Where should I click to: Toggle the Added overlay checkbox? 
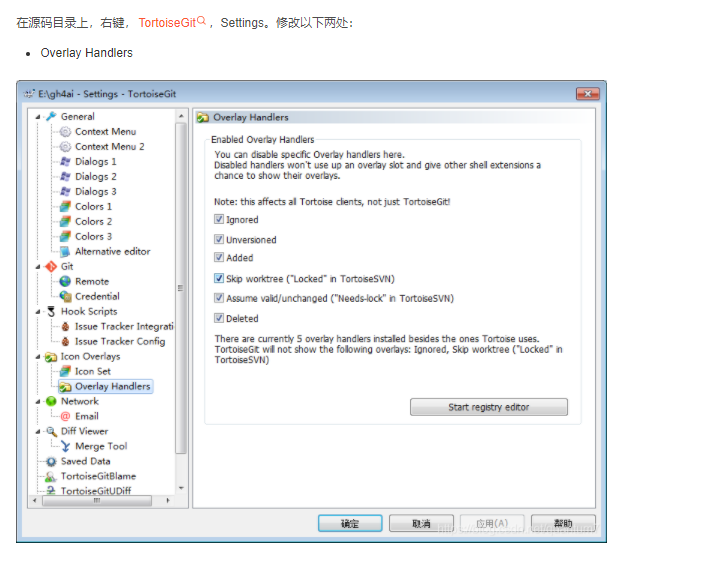219,258
